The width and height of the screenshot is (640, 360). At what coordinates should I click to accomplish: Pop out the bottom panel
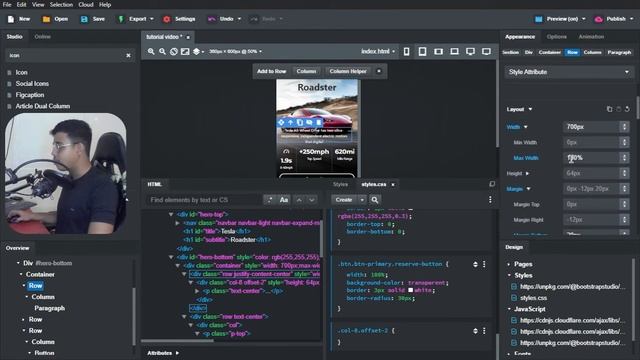point(492,184)
